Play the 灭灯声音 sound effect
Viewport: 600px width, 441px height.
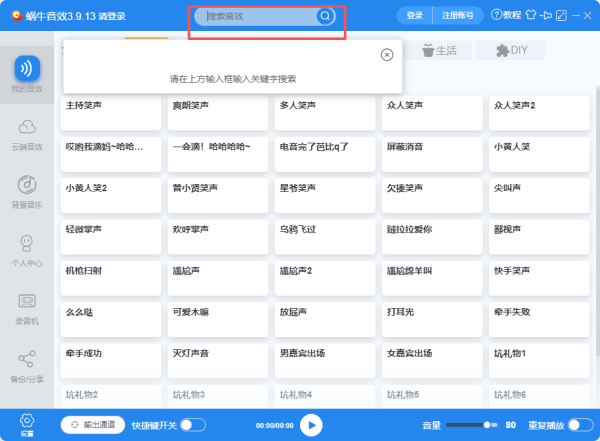click(x=218, y=361)
